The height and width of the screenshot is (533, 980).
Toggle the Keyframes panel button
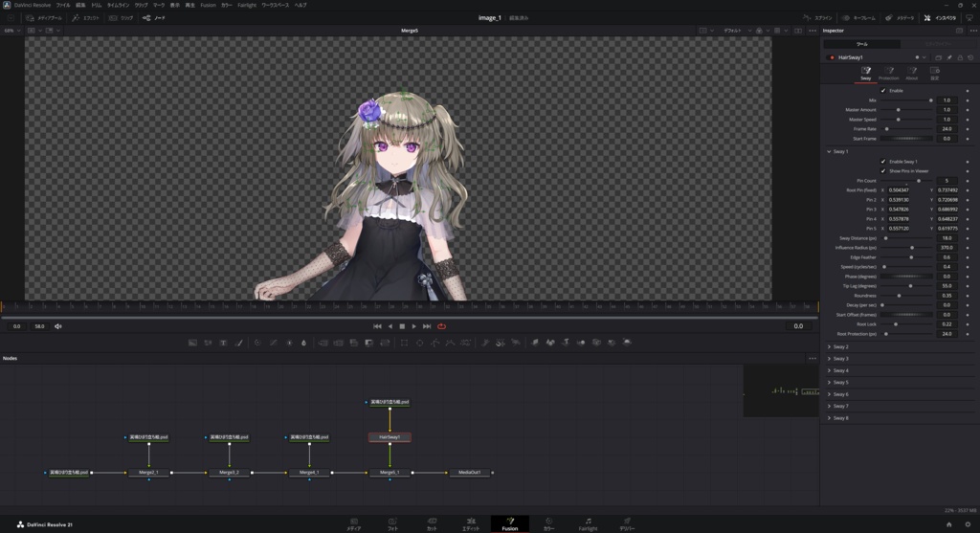pos(858,18)
